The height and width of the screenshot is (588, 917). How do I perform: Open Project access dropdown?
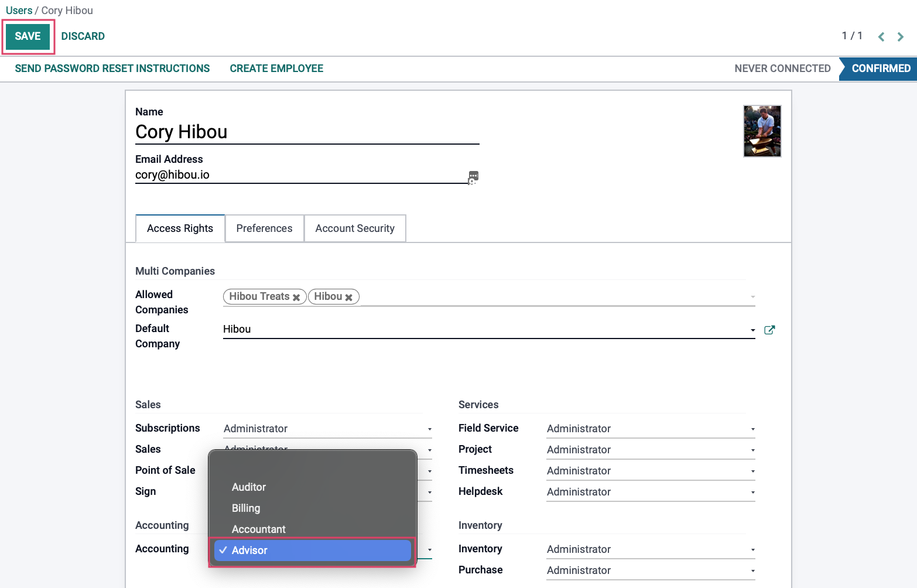pyautogui.click(x=651, y=450)
